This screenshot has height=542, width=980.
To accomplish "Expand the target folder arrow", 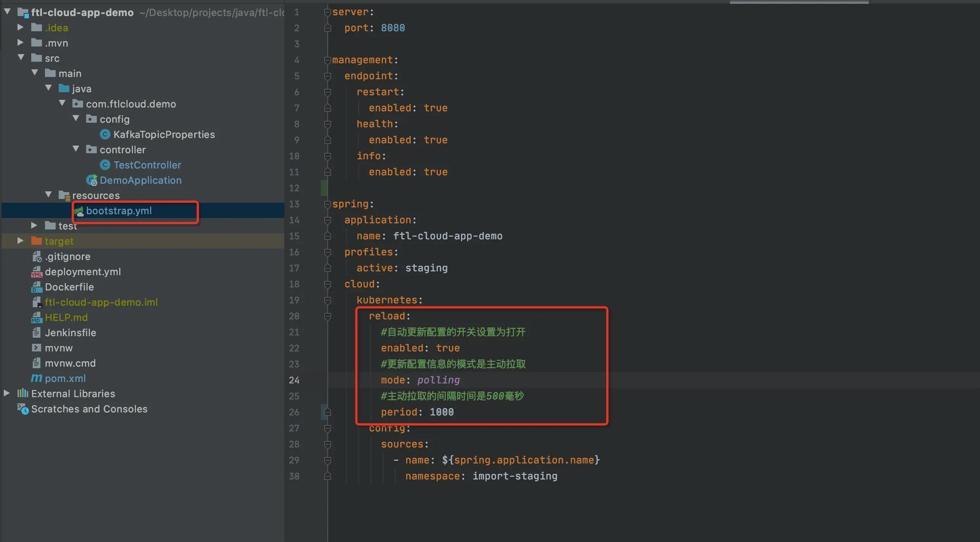I will (x=21, y=241).
